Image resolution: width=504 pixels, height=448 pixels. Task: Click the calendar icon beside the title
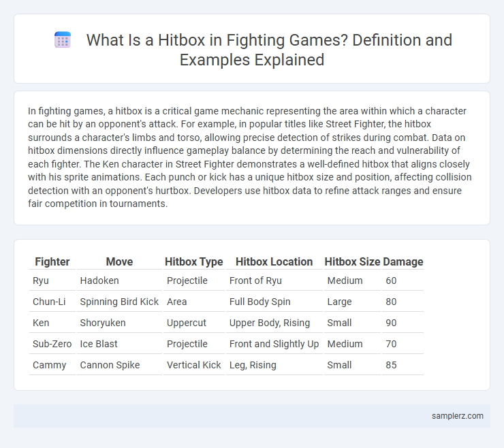click(x=63, y=40)
